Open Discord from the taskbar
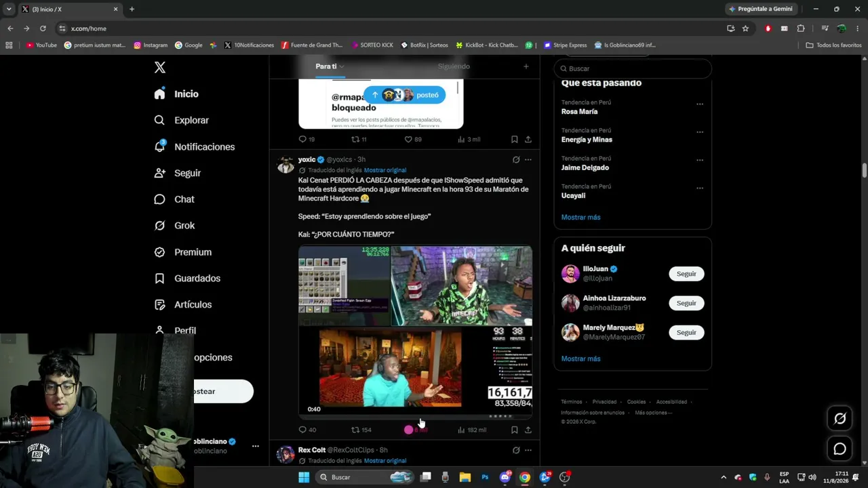868x488 pixels. point(505,477)
